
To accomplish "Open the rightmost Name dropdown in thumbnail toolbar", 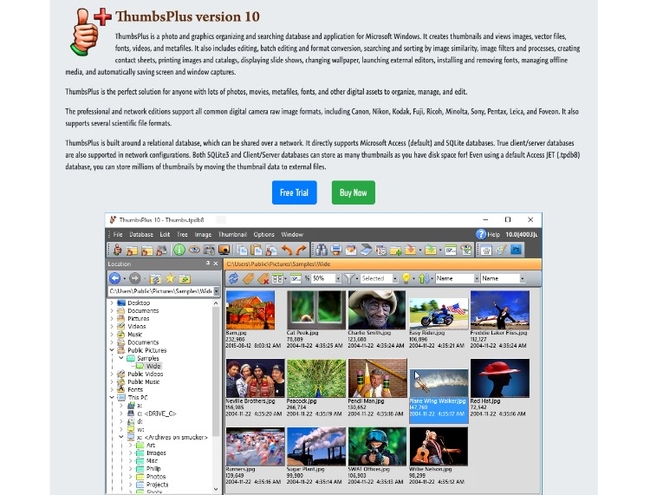I will point(522,279).
